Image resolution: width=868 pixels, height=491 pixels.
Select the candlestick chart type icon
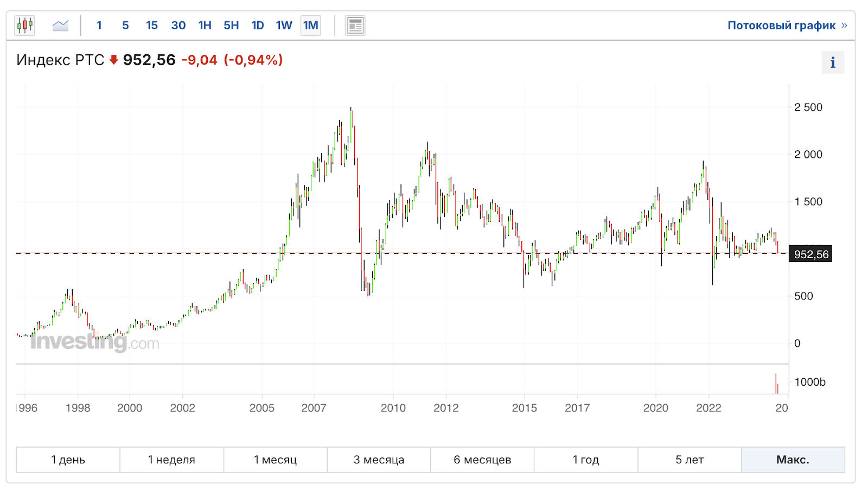pos(25,25)
